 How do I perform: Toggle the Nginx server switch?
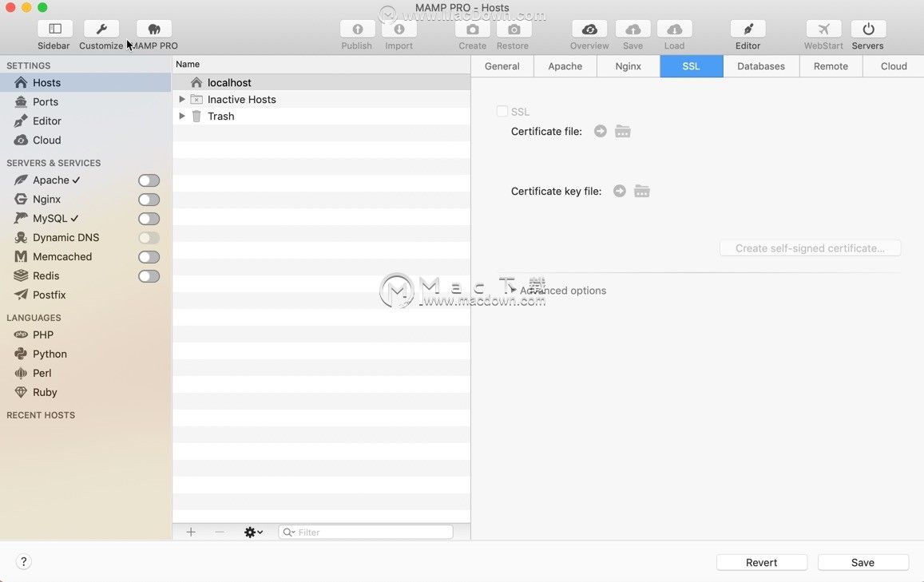tap(149, 200)
